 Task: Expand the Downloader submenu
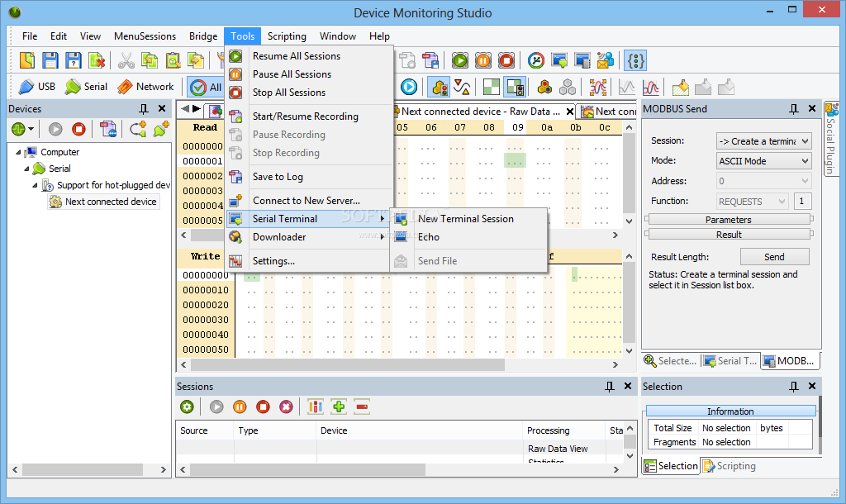308,237
